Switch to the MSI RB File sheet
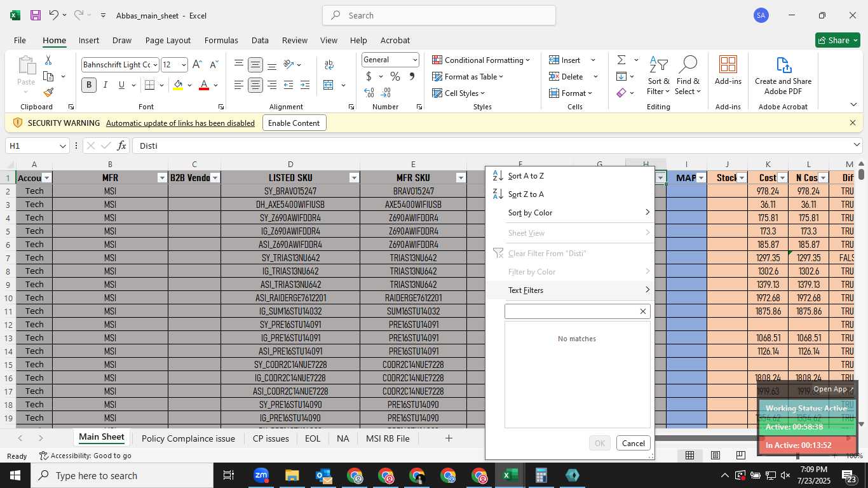This screenshot has height=488, width=868. coord(388,438)
